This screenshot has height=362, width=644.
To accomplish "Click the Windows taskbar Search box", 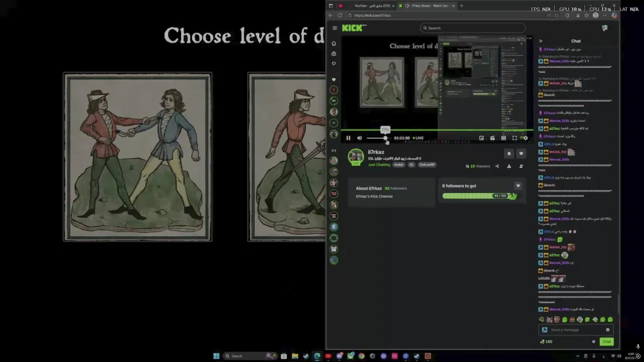I will coord(251,356).
